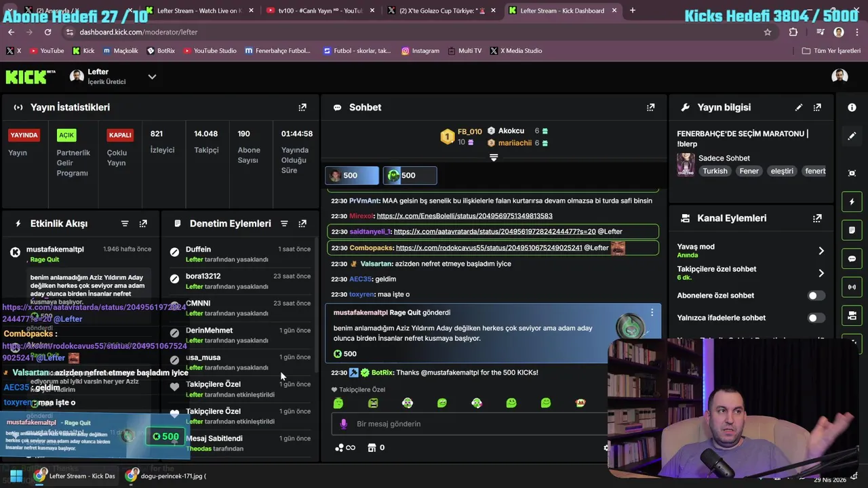Open profile avatar at top right of dashboard
Screen dimensions: 868x488
(840, 77)
